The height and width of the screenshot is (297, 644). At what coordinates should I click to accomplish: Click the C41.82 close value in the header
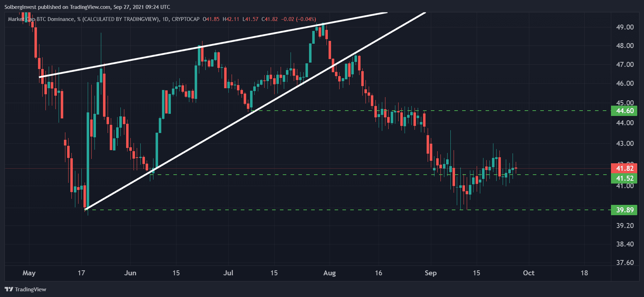[x=270, y=19]
